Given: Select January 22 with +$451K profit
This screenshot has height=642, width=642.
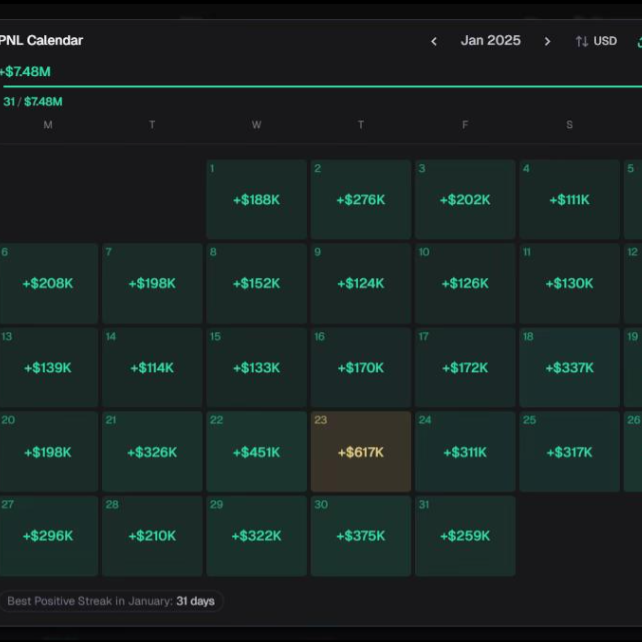Looking at the screenshot, I should pyautogui.click(x=256, y=452).
